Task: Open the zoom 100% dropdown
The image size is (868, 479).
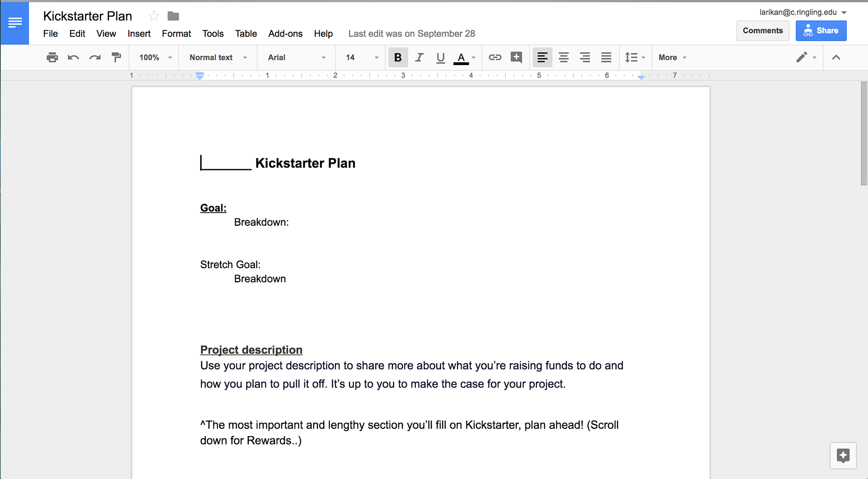Action: point(156,57)
